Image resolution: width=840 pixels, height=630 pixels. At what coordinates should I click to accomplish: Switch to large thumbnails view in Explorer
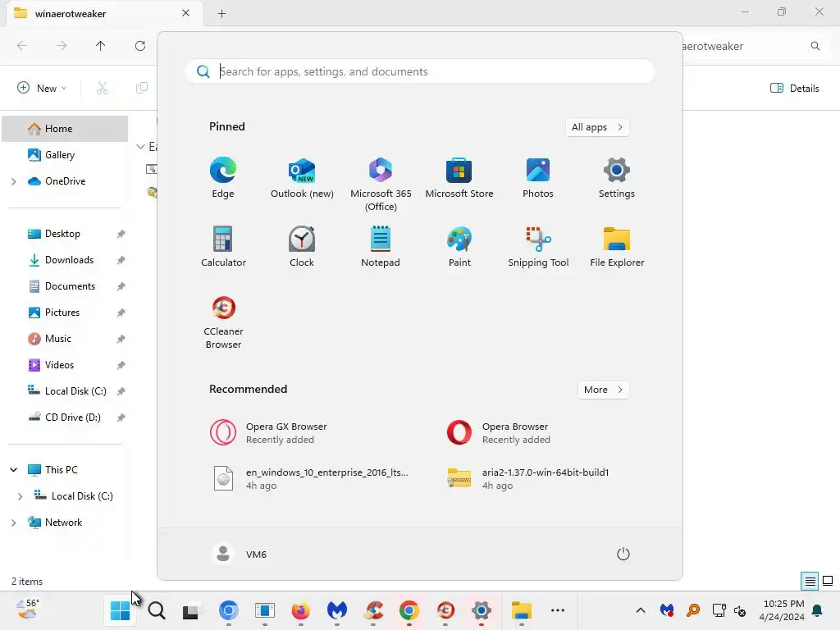tap(828, 581)
